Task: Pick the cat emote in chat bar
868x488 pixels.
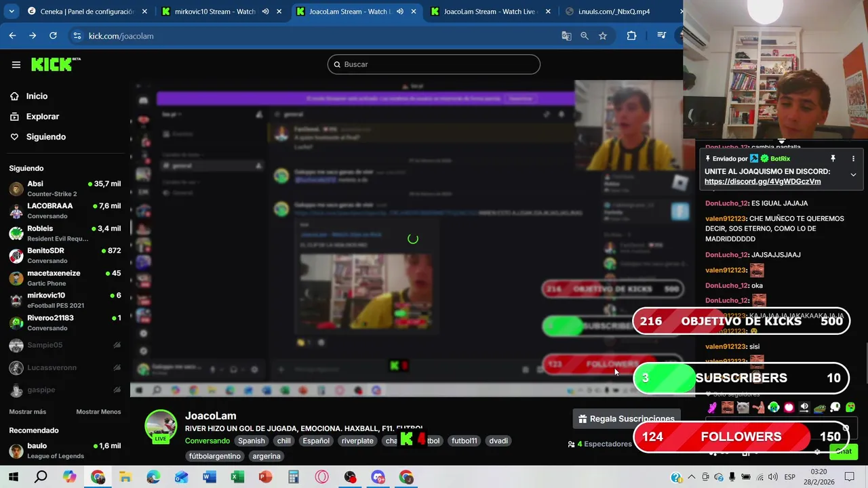Action: [x=743, y=407]
